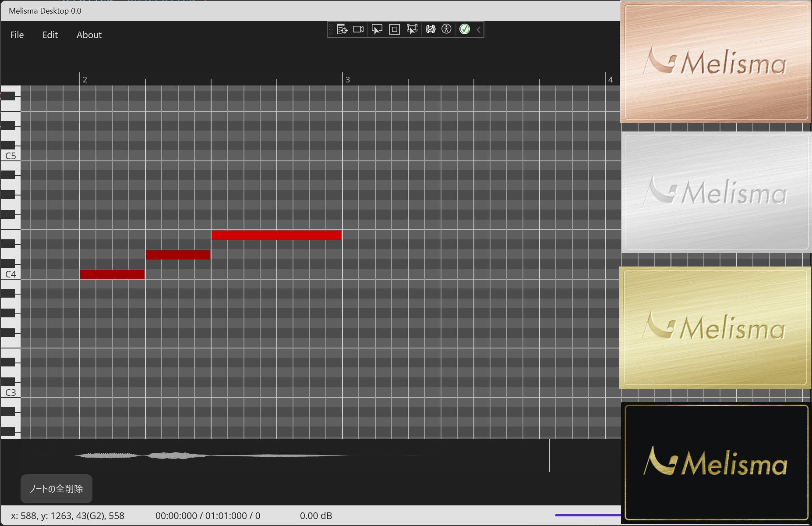The image size is (812, 526).
Task: Collapse the debug toolbar with the chevron
Action: [478, 29]
